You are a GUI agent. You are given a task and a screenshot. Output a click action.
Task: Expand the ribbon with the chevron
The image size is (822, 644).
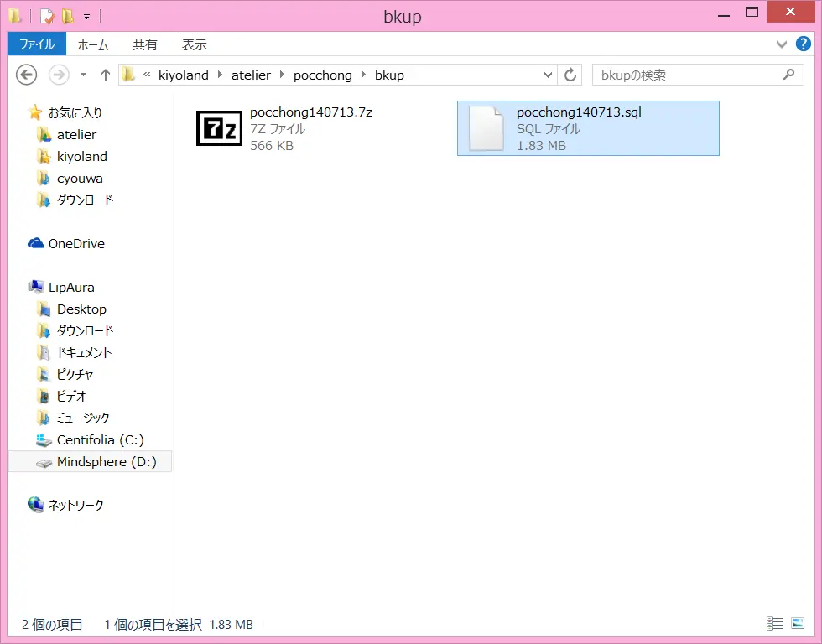[x=781, y=44]
